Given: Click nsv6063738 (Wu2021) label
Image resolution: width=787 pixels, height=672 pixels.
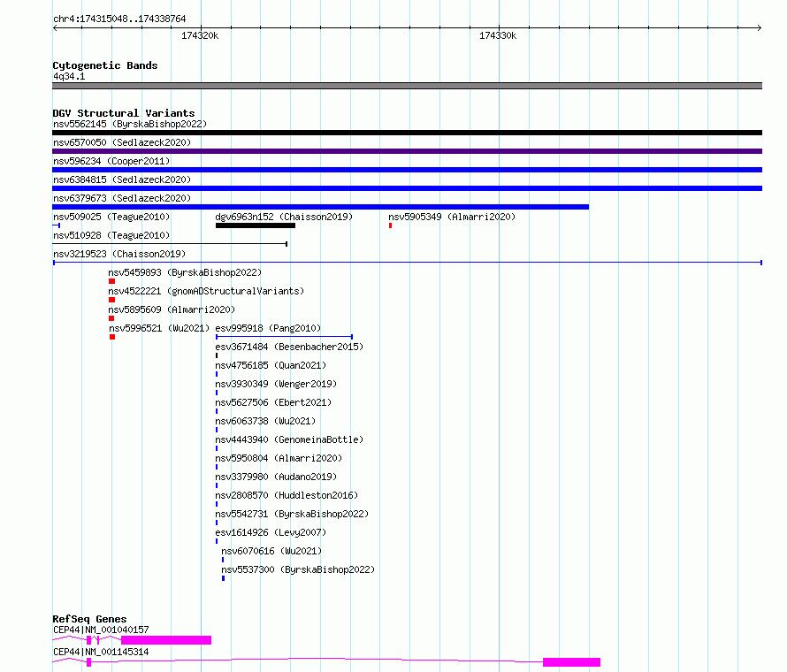Looking at the screenshot, I should (x=265, y=421).
